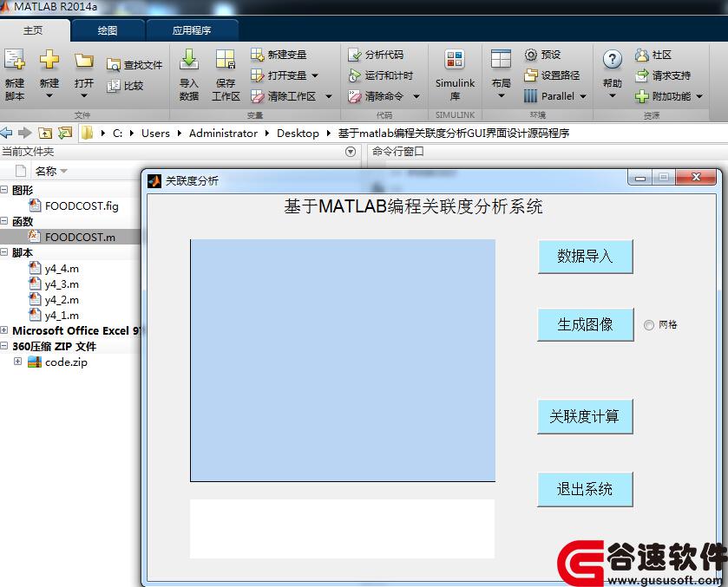Expand the Open (打开) dropdown arrow
The image size is (728, 587).
84,96
